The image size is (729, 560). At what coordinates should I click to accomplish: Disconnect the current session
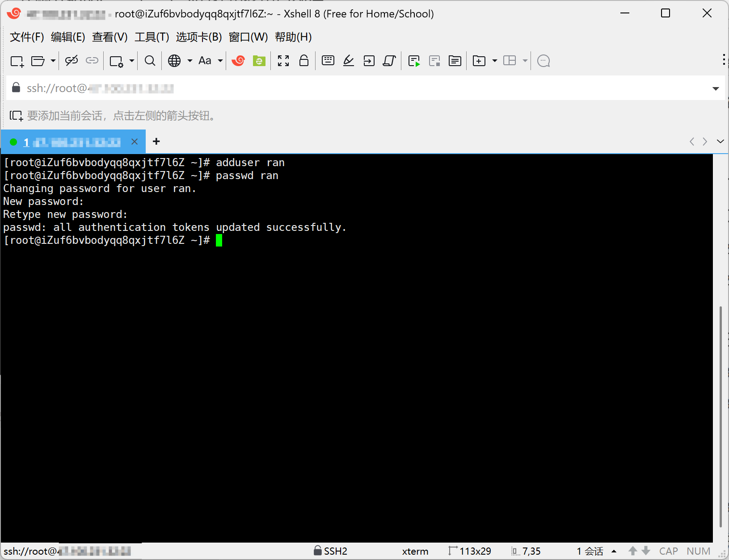72,61
